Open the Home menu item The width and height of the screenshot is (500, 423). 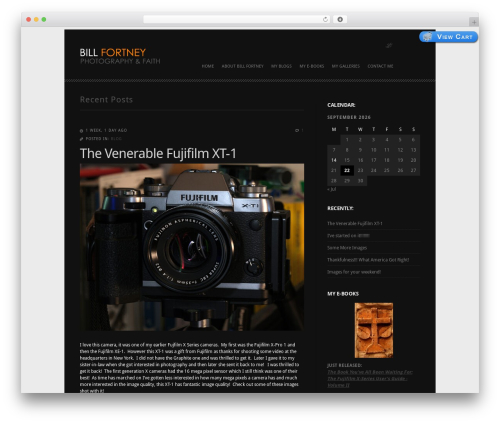pyautogui.click(x=208, y=66)
